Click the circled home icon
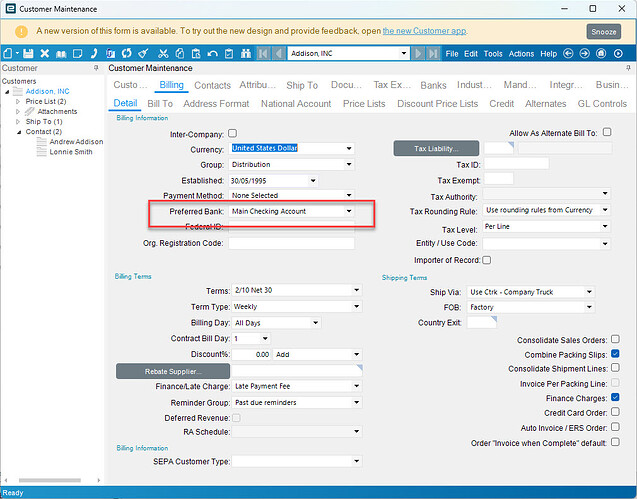This screenshot has height=499, width=637. pos(601,53)
